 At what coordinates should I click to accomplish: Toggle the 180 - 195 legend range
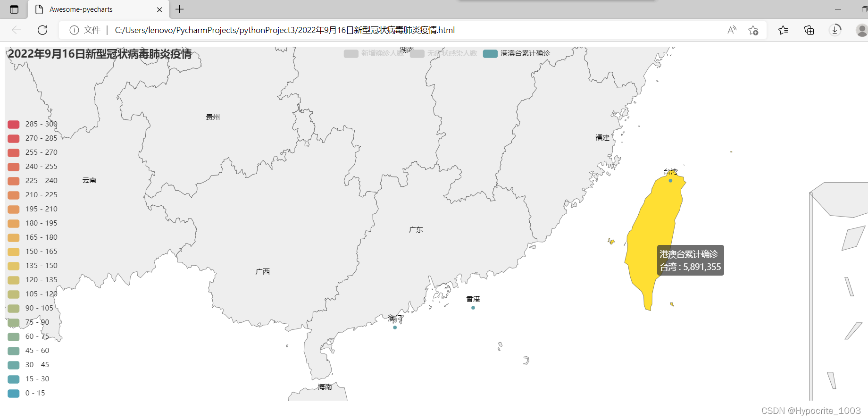[33, 223]
